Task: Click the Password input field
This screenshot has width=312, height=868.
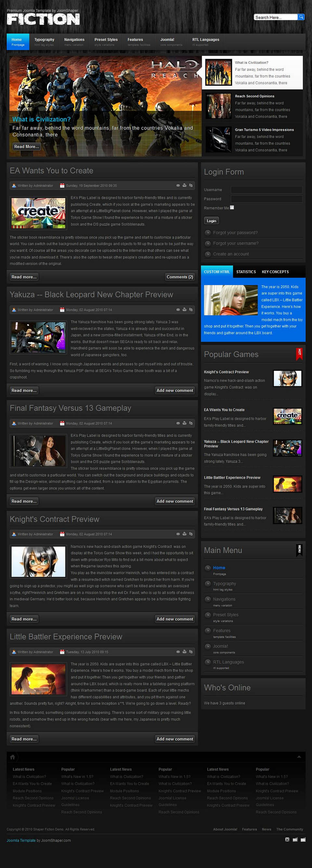Action: (x=266, y=199)
